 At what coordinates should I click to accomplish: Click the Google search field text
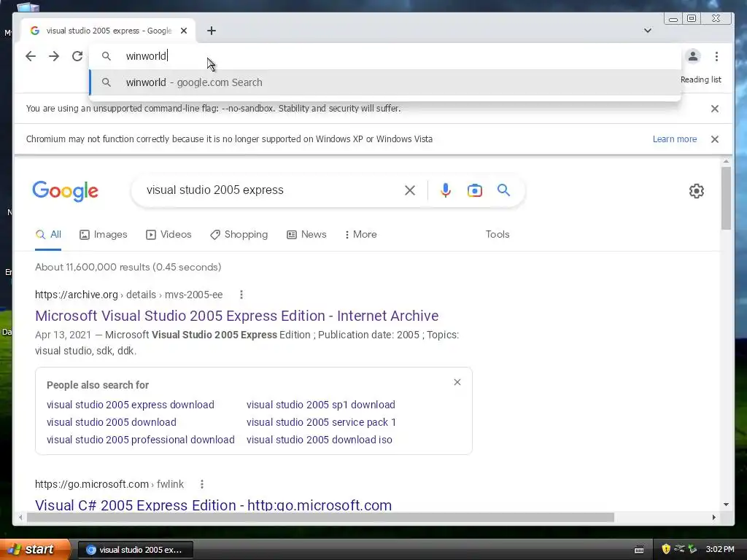click(215, 190)
